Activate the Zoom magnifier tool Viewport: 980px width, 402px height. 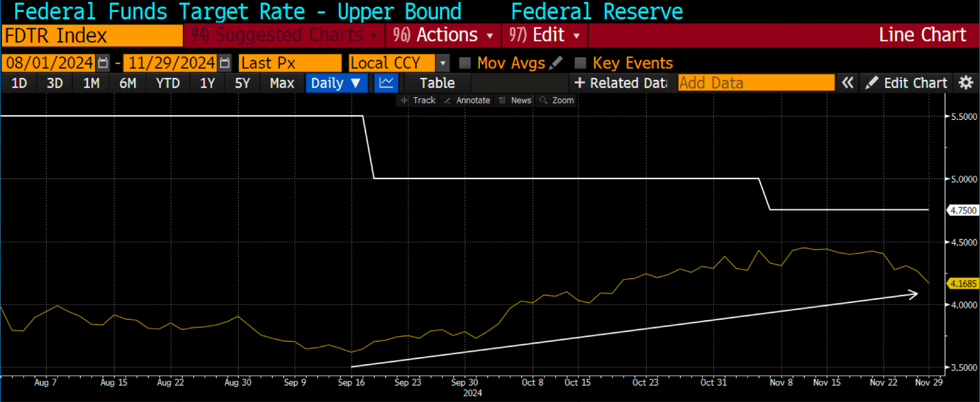pos(556,100)
